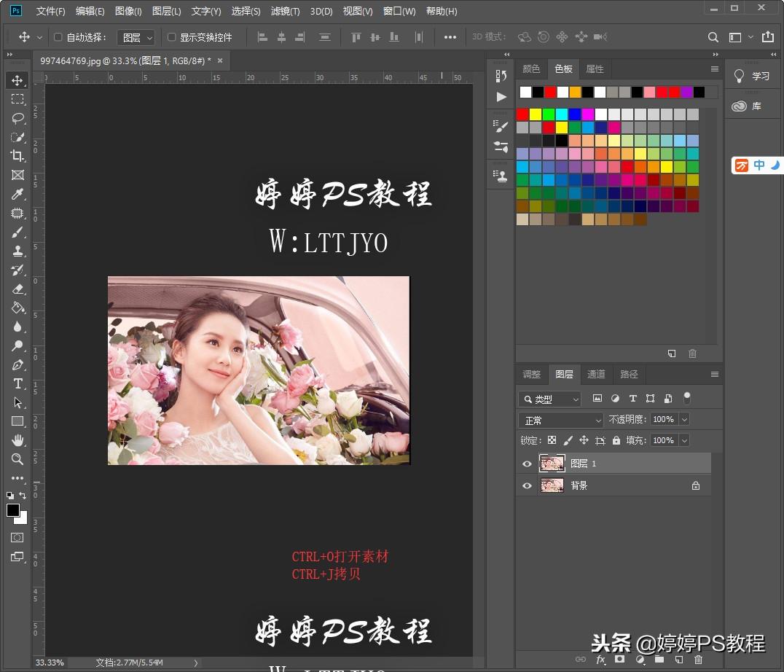Toggle layer filtering on/off switch
The height and width of the screenshot is (672, 784).
point(687,398)
